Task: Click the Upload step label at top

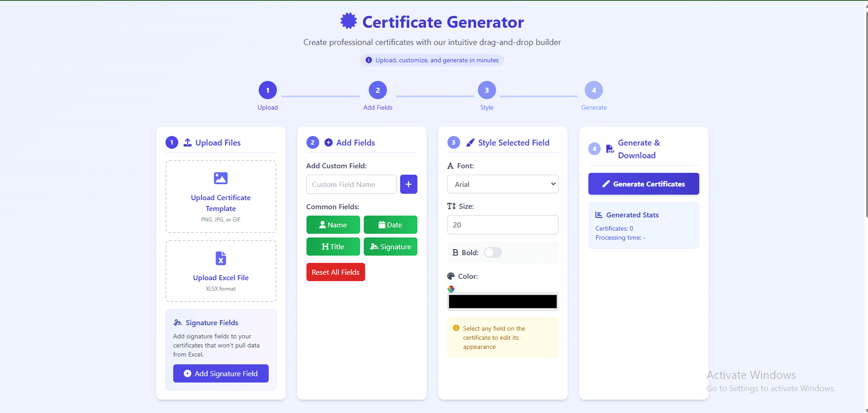Action: pos(267,107)
